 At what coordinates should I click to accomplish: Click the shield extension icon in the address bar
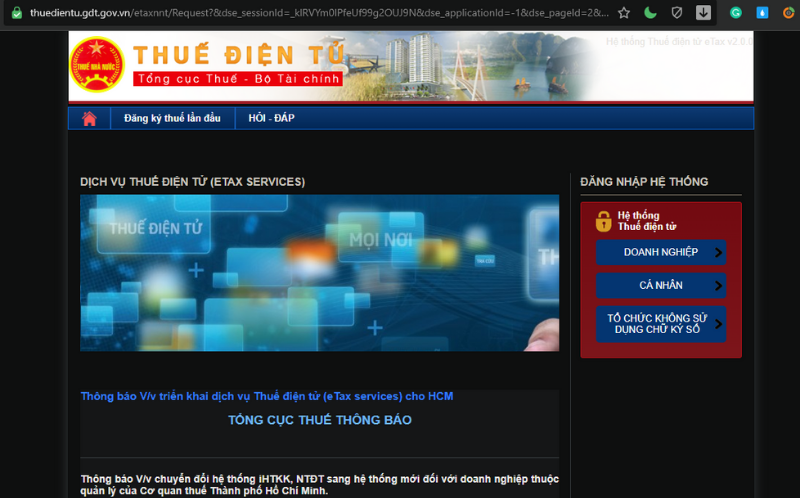(677, 13)
